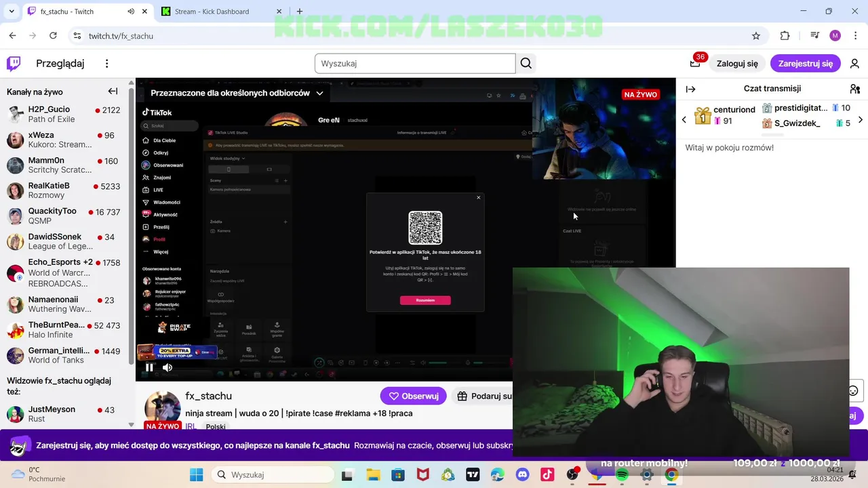Open fx_stachu channel name link
The width and height of the screenshot is (868, 488).
(208, 396)
